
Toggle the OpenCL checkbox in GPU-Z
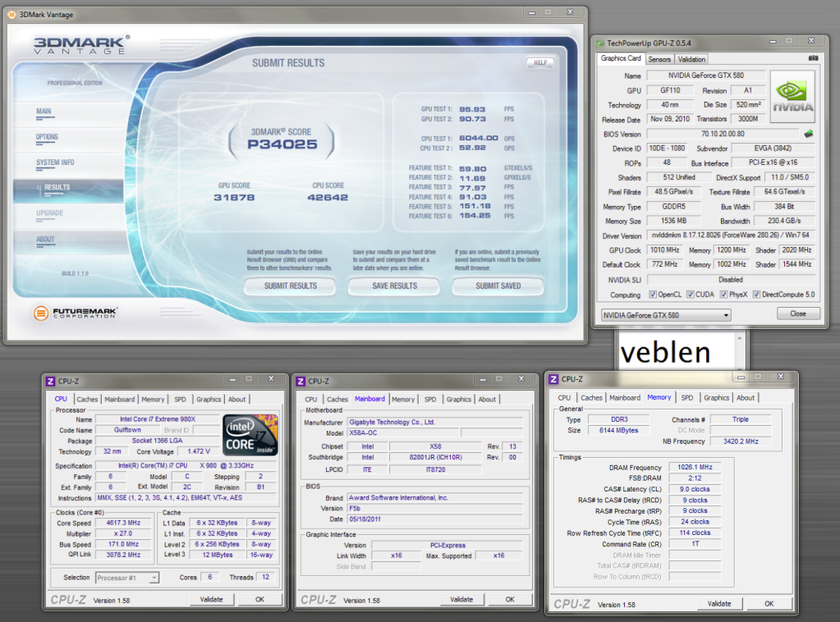click(x=653, y=295)
